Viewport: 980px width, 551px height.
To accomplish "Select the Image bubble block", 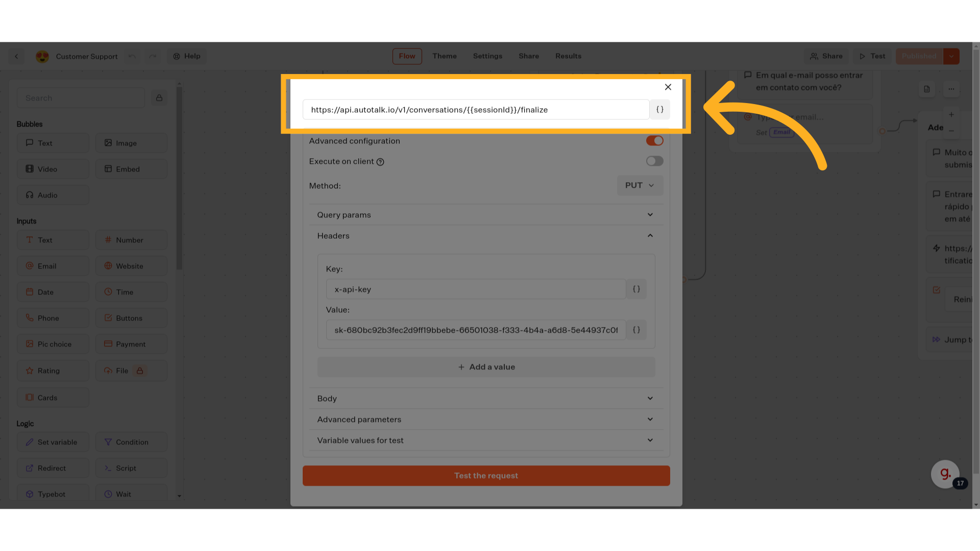I will coord(131,143).
